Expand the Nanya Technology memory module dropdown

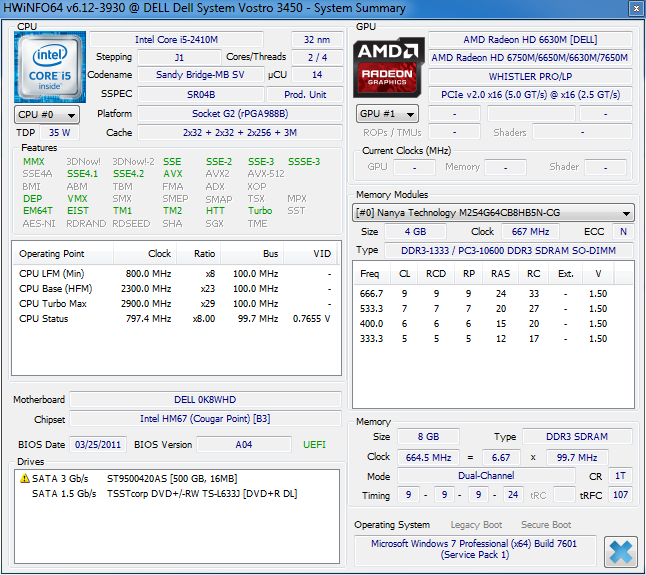point(493,213)
